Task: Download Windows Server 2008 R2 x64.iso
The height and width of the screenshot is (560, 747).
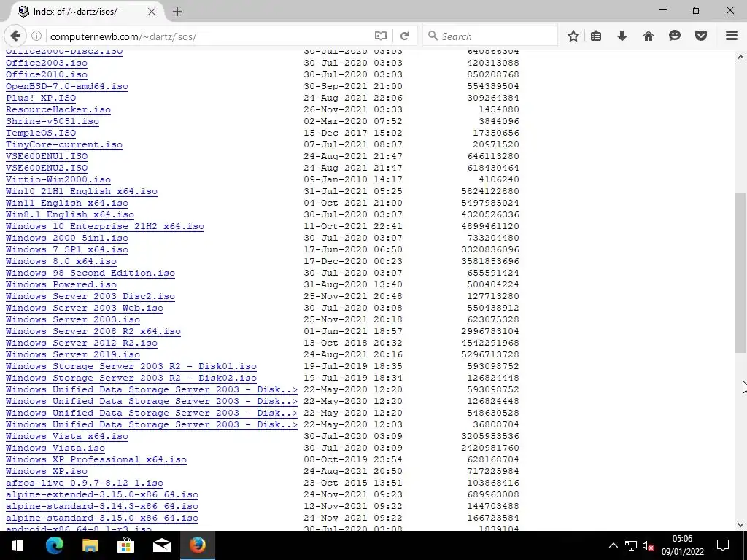Action: tap(93, 332)
